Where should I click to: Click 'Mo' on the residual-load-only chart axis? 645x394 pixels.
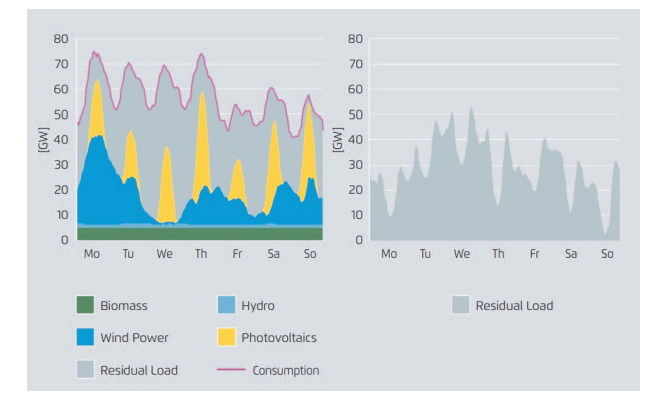tap(389, 254)
